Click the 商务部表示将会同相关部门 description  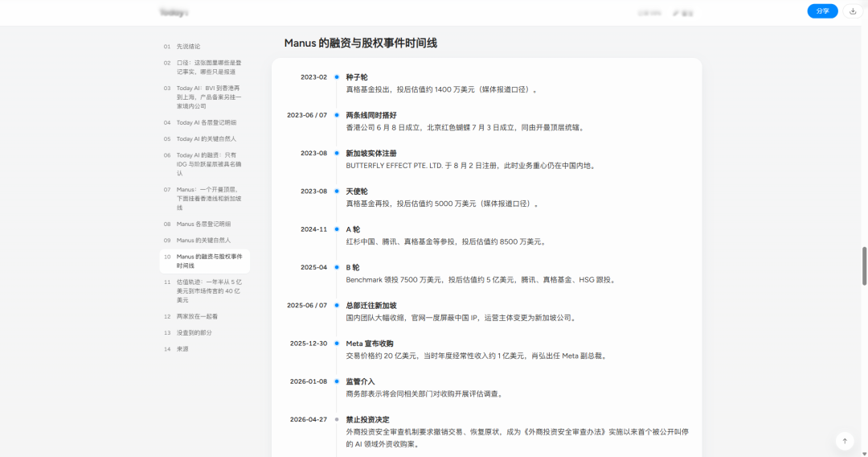point(425,394)
